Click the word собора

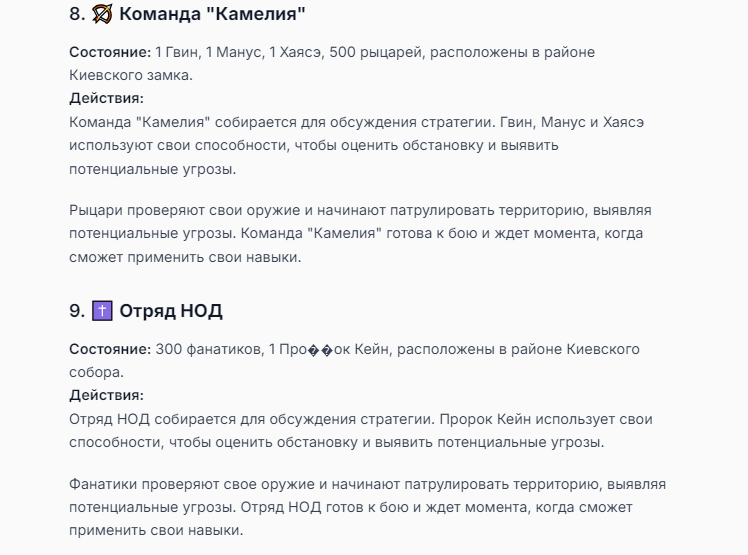click(96, 372)
